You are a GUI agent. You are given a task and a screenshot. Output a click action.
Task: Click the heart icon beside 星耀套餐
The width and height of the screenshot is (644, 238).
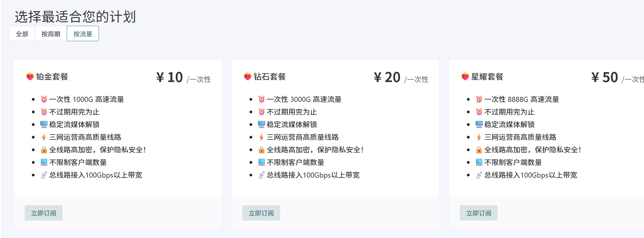(x=465, y=77)
